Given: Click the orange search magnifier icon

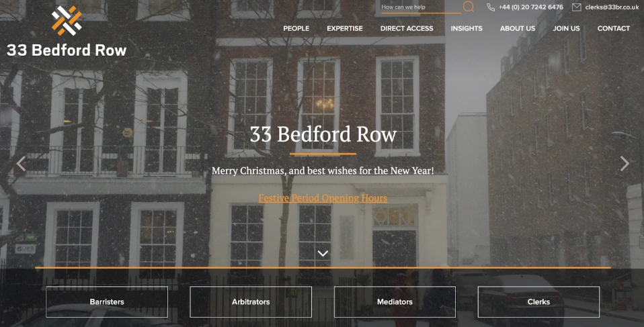Looking at the screenshot, I should coord(469,7).
